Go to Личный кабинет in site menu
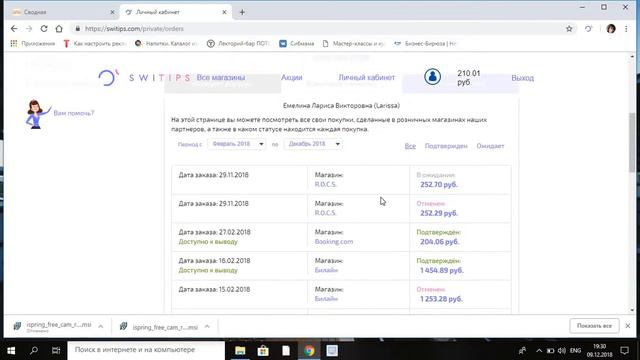Image resolution: width=640 pixels, height=360 pixels. click(x=367, y=78)
